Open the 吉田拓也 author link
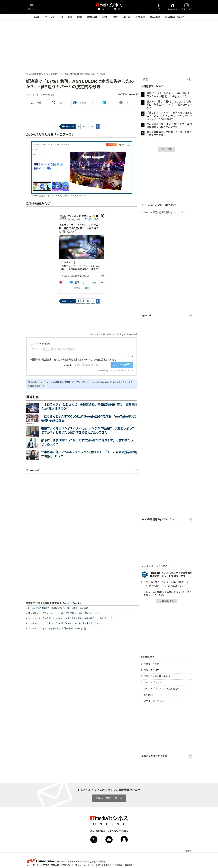Image resolution: width=218 pixels, height=868 pixels. coord(123,95)
